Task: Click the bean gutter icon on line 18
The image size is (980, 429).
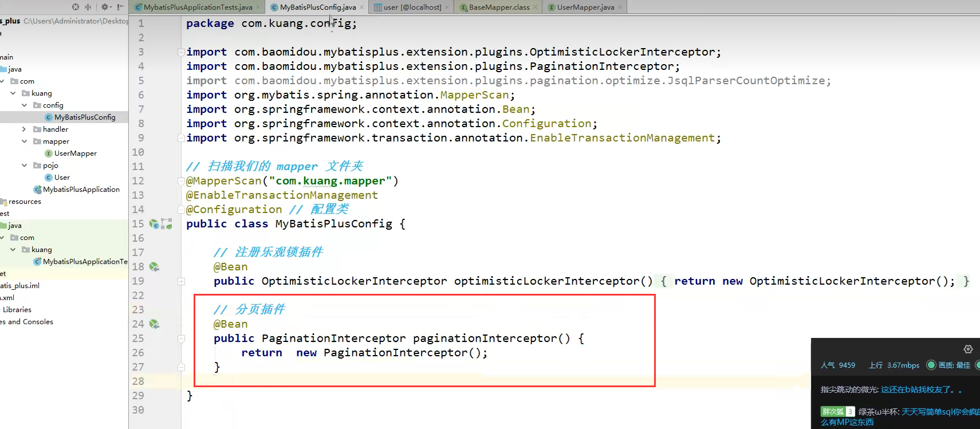Action: 154,267
